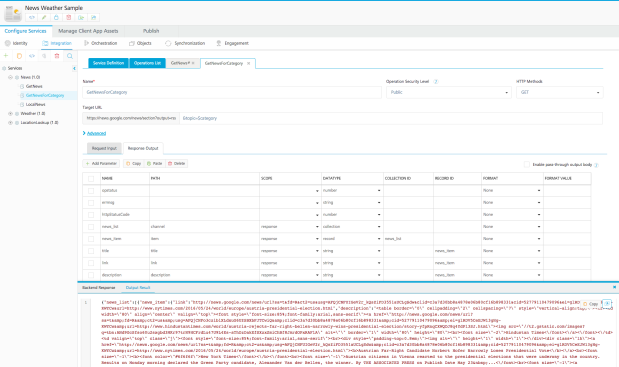The width and height of the screenshot is (619, 367).
Task: Enable pass-through output body checkbox
Action: coord(527,165)
